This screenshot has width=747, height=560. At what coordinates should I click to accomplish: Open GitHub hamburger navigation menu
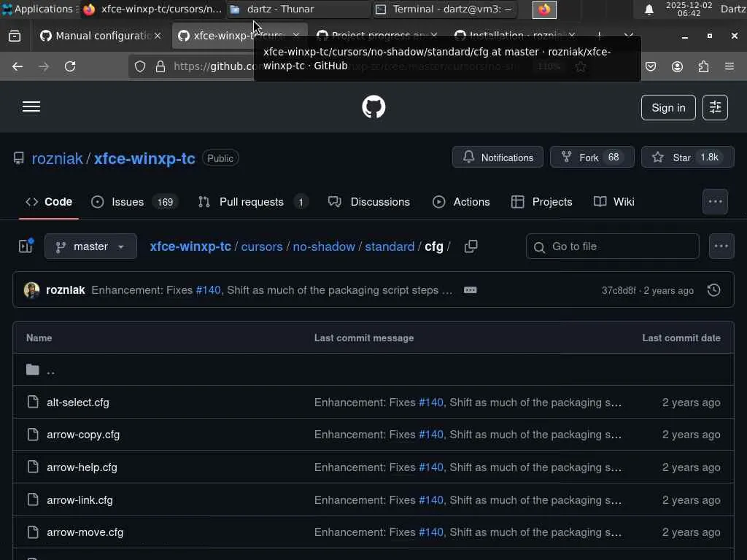coord(31,106)
